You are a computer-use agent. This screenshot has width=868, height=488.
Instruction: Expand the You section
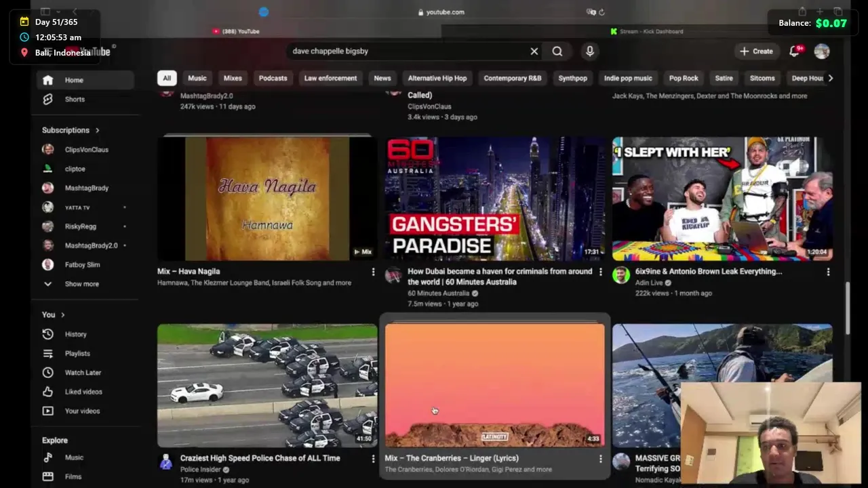tap(54, 314)
